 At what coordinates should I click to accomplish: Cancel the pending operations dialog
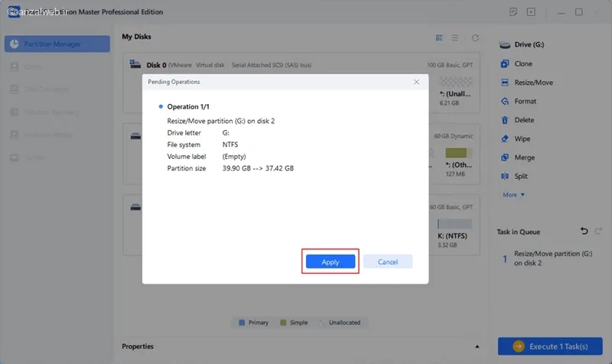click(388, 262)
